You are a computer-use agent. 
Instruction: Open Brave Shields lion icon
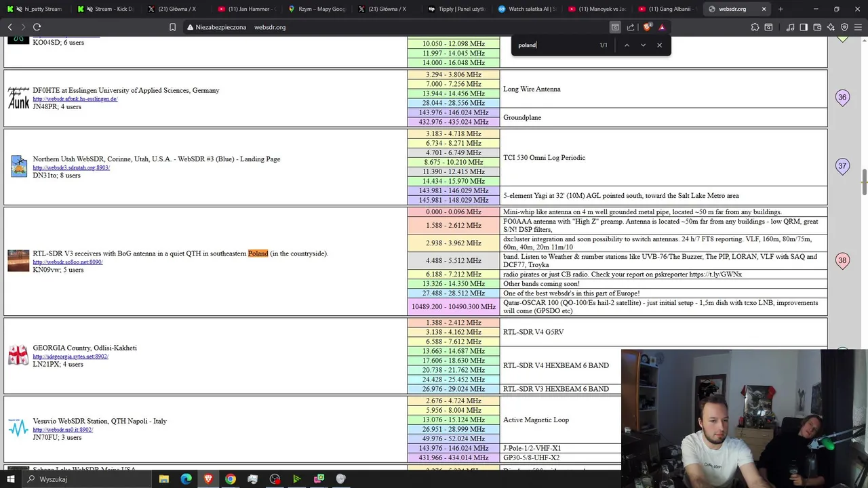(647, 27)
